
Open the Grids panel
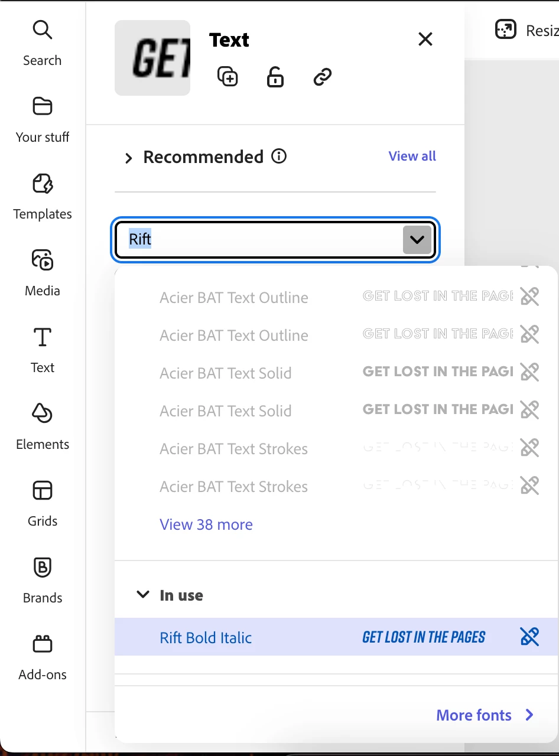42,503
